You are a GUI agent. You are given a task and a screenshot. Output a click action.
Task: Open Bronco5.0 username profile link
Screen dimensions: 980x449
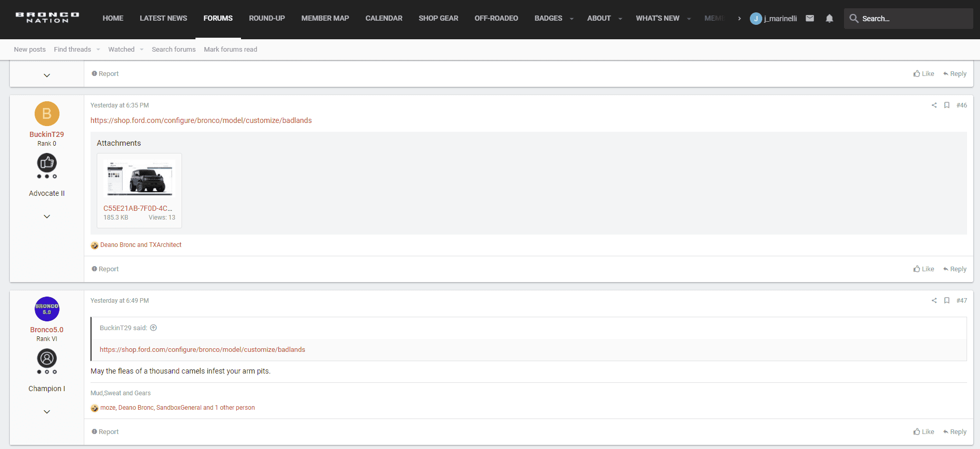pos(47,330)
